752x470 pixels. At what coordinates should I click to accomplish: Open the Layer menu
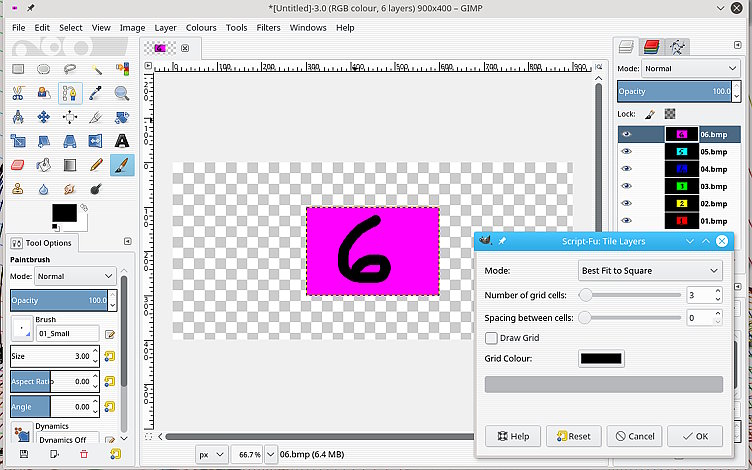click(165, 27)
